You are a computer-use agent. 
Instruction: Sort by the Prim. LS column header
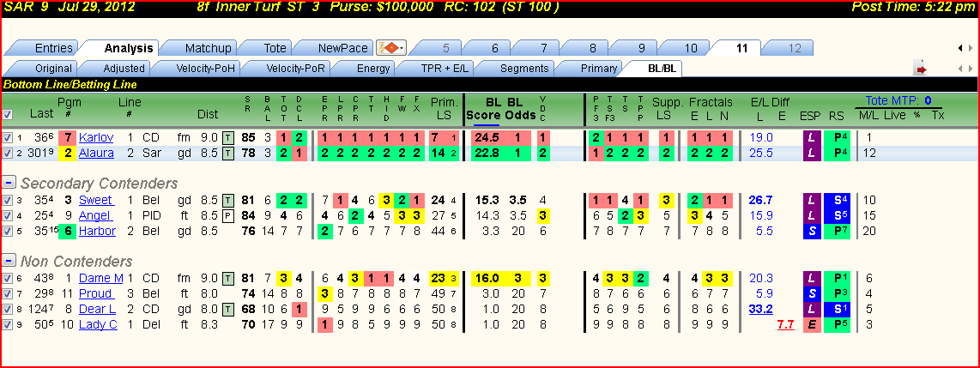pyautogui.click(x=445, y=108)
